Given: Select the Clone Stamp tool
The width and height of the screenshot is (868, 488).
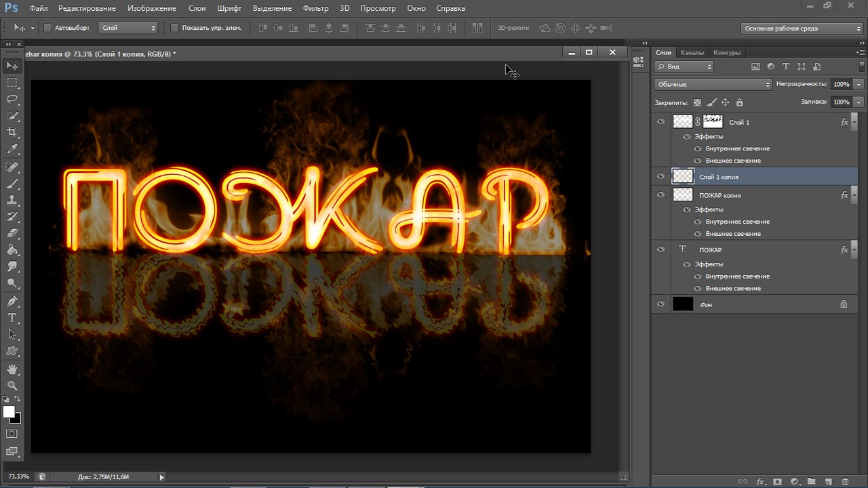Looking at the screenshot, I should point(12,201).
